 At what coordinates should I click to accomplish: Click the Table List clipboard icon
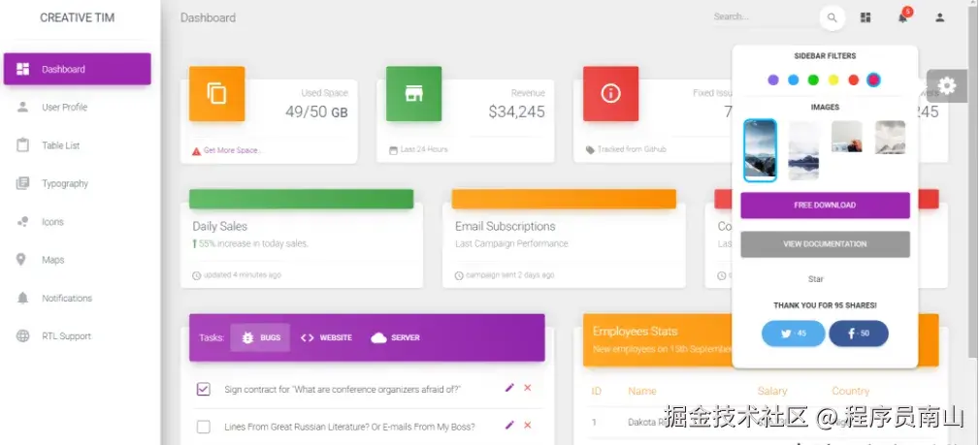coord(23,144)
